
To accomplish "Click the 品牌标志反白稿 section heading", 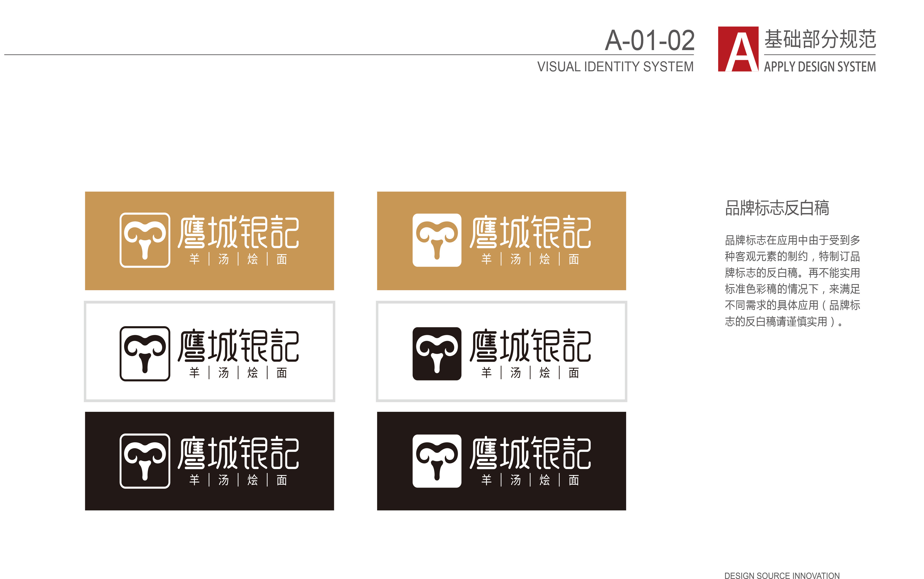I will (777, 208).
